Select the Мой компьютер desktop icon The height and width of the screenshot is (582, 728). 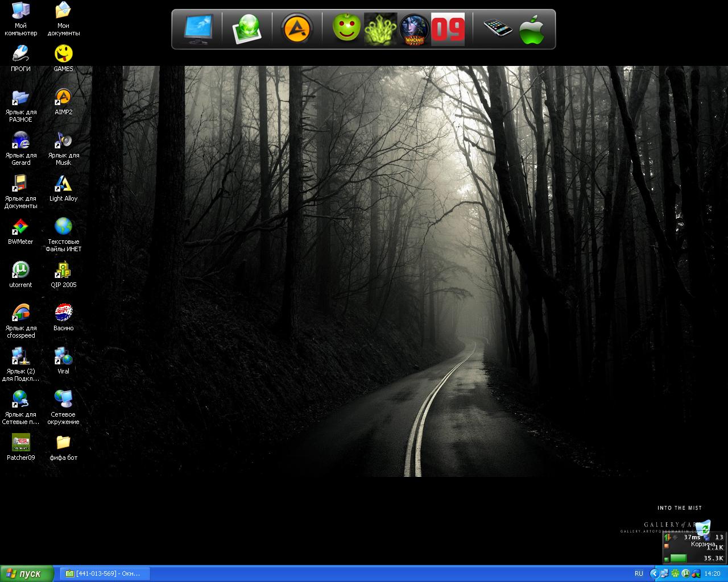(x=21, y=19)
